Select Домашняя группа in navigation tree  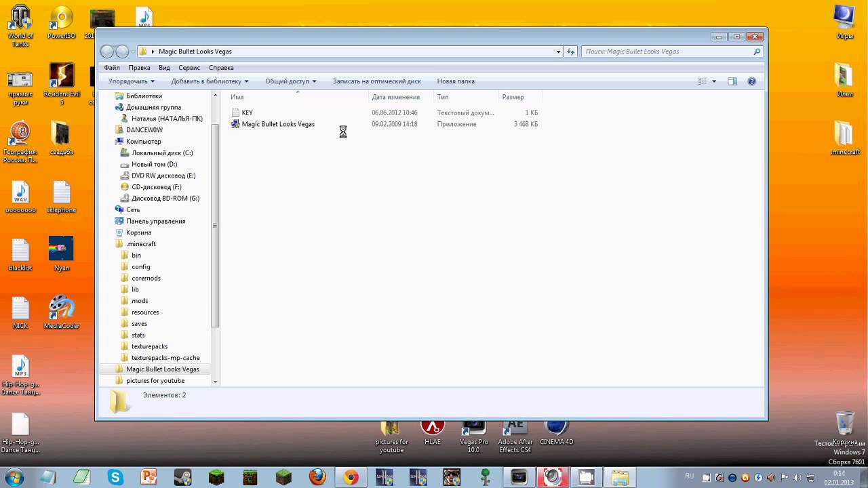click(153, 107)
